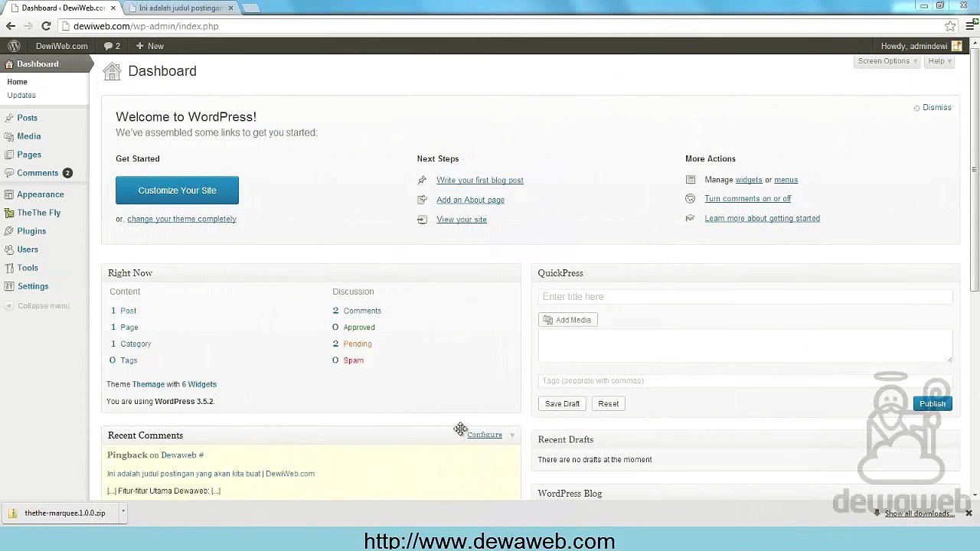980x551 pixels.
Task: Open the menus link
Action: click(x=786, y=180)
